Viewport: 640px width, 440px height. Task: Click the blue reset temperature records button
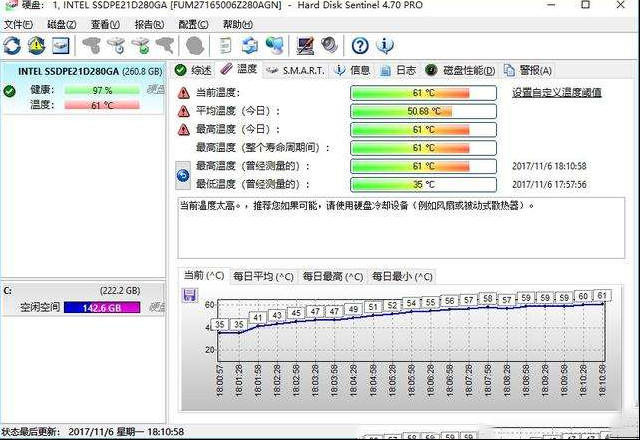(x=183, y=176)
